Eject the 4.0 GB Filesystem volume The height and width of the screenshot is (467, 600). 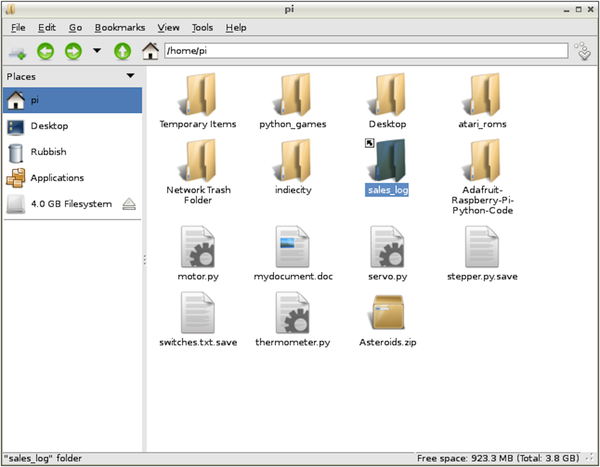pos(129,204)
